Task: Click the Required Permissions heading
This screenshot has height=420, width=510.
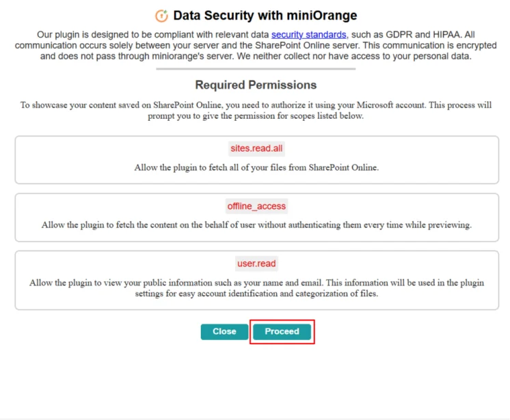Action: coord(256,85)
